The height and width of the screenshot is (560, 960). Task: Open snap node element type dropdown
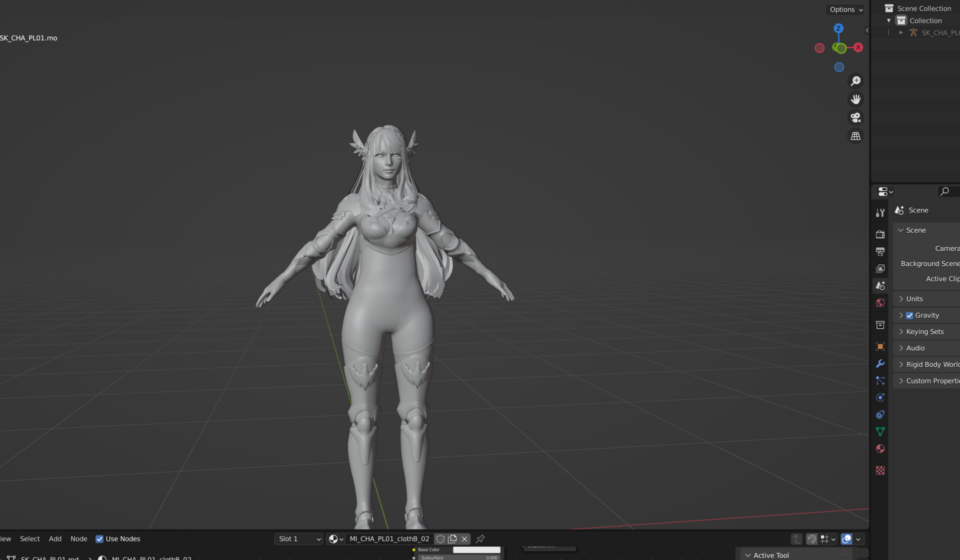coord(828,539)
